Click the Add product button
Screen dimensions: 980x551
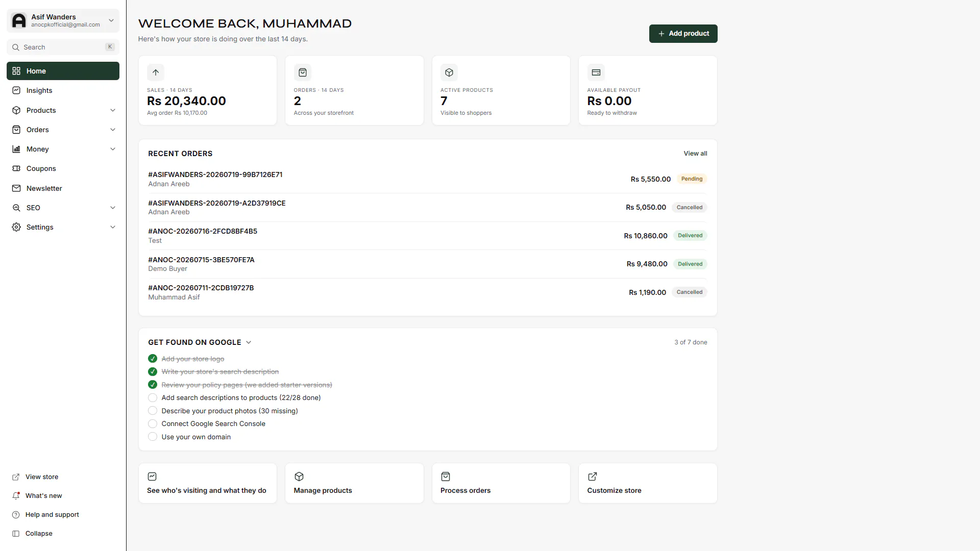click(x=683, y=34)
